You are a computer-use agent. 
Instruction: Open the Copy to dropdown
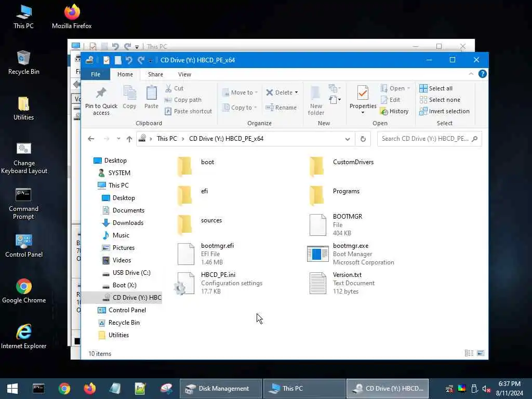[240, 108]
